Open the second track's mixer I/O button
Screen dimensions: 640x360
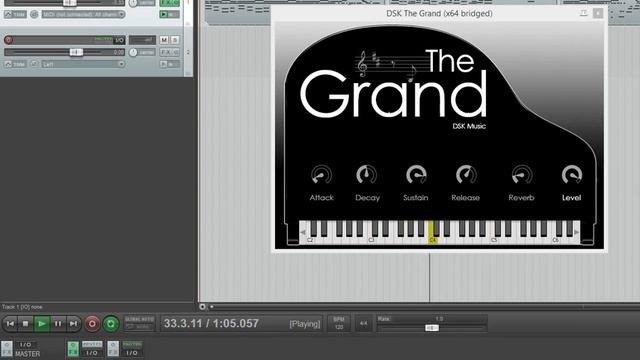[132, 353]
